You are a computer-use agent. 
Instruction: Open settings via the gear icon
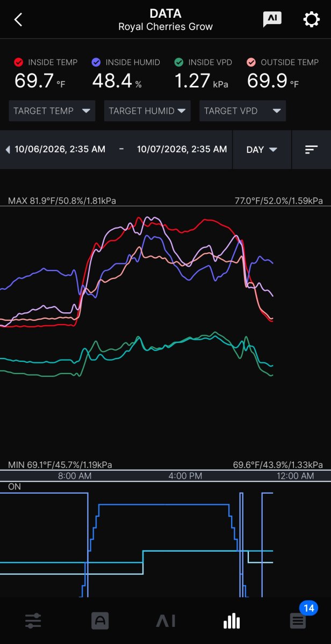[x=312, y=20]
